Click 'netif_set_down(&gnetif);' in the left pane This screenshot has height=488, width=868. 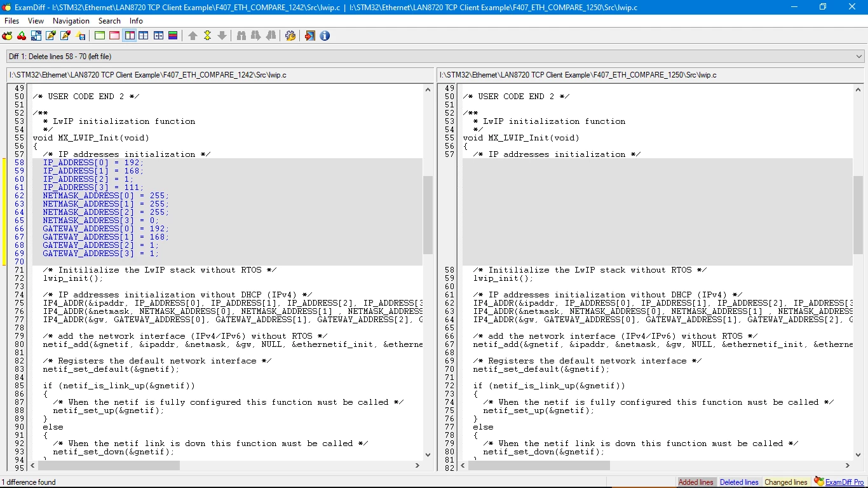(x=114, y=452)
